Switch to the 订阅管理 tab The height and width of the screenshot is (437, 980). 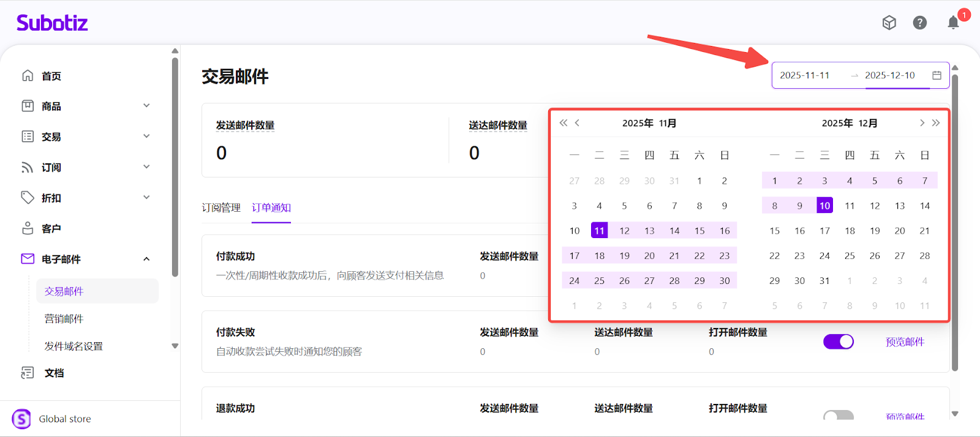coord(221,208)
